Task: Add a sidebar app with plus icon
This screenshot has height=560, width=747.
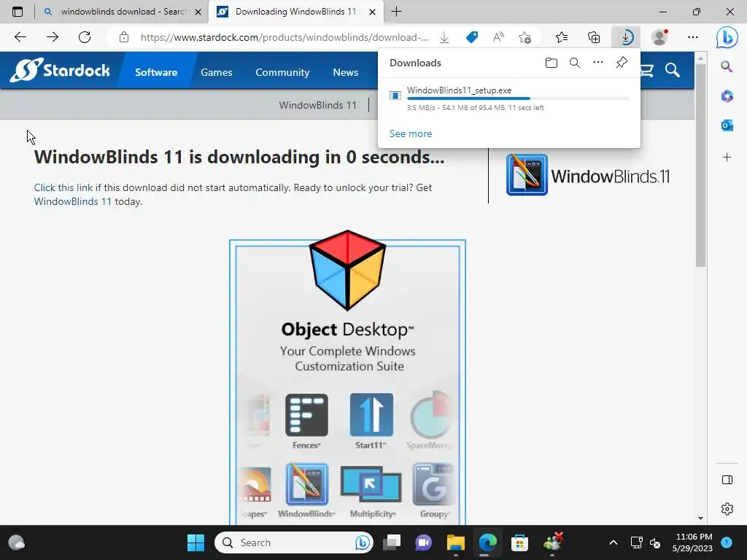Action: click(727, 157)
